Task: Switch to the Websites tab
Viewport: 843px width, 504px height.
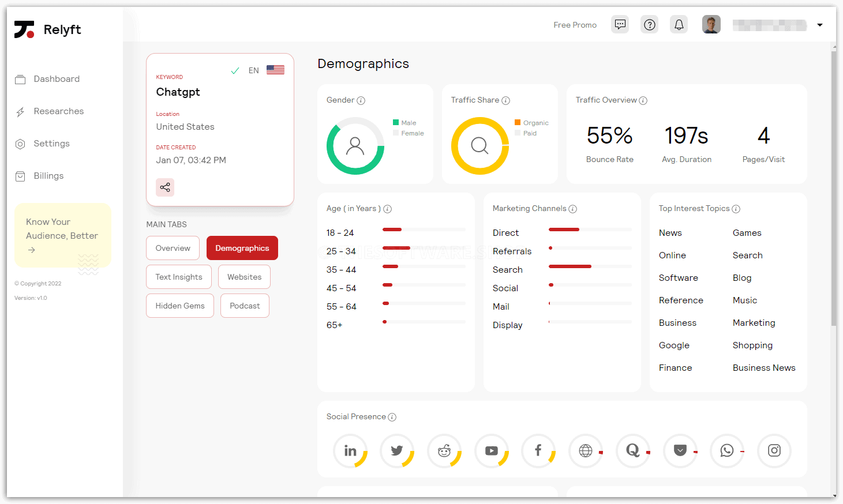Action: click(245, 277)
